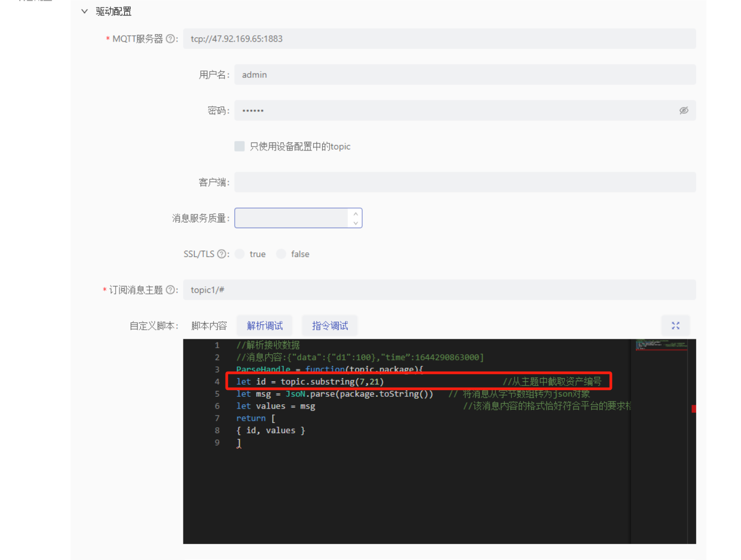
Task: Click comment //从主题中截取资产编号
Action: tap(552, 381)
